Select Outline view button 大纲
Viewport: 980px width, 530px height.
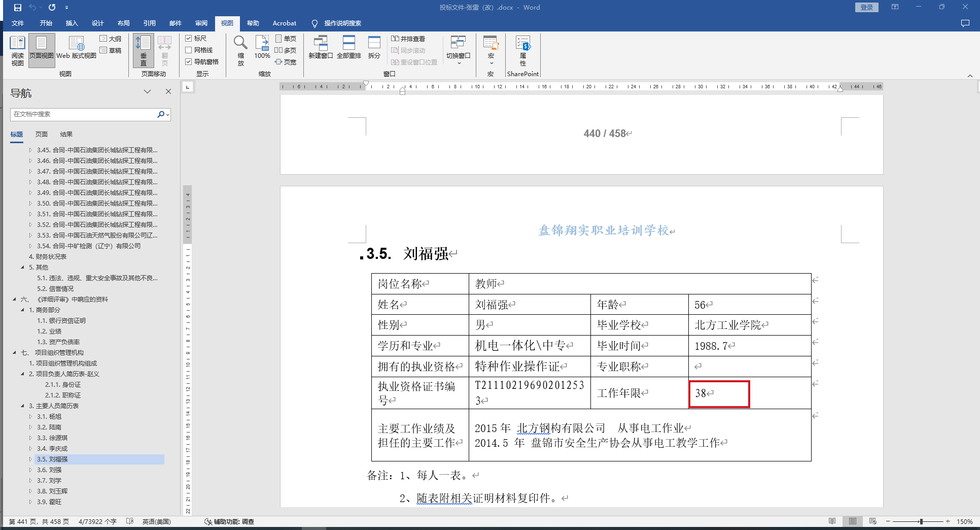[111, 39]
